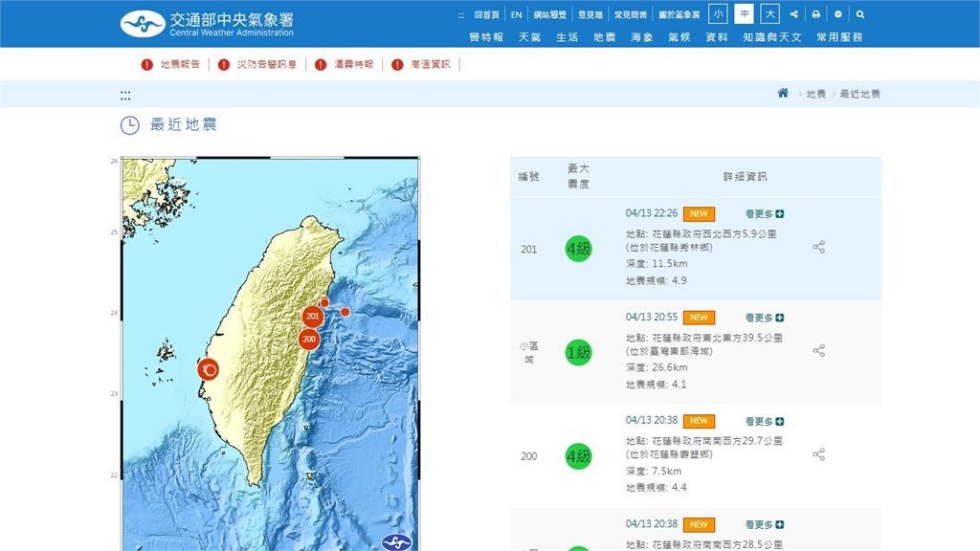Click the three-dot grid icon below alerts
Image resolution: width=980 pixels, height=551 pixels.
(x=125, y=95)
